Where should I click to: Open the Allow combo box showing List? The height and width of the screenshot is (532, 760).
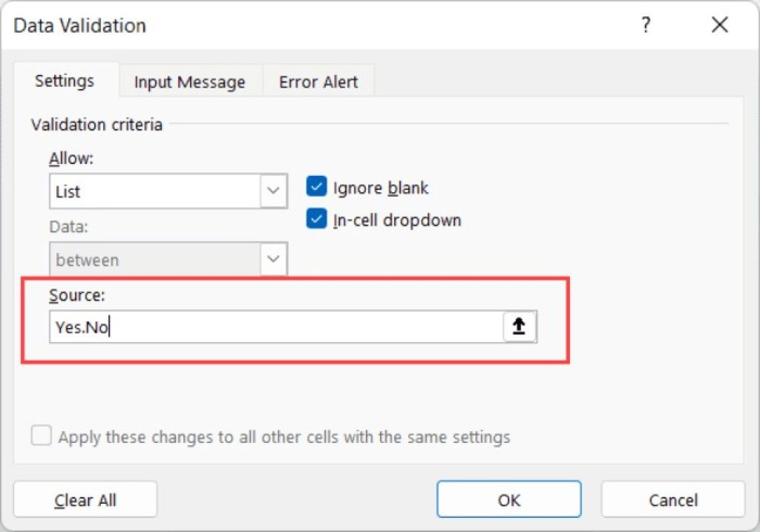pyautogui.click(x=163, y=191)
